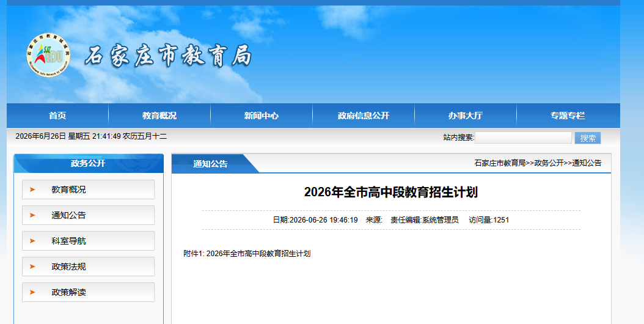
Task: Open the 专题专栏 navigation item
Action: (568, 116)
